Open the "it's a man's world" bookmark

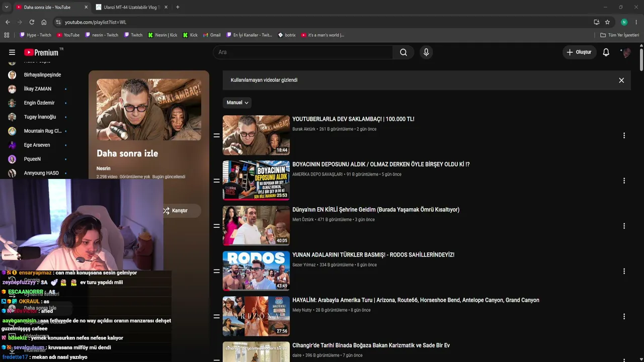(x=323, y=35)
